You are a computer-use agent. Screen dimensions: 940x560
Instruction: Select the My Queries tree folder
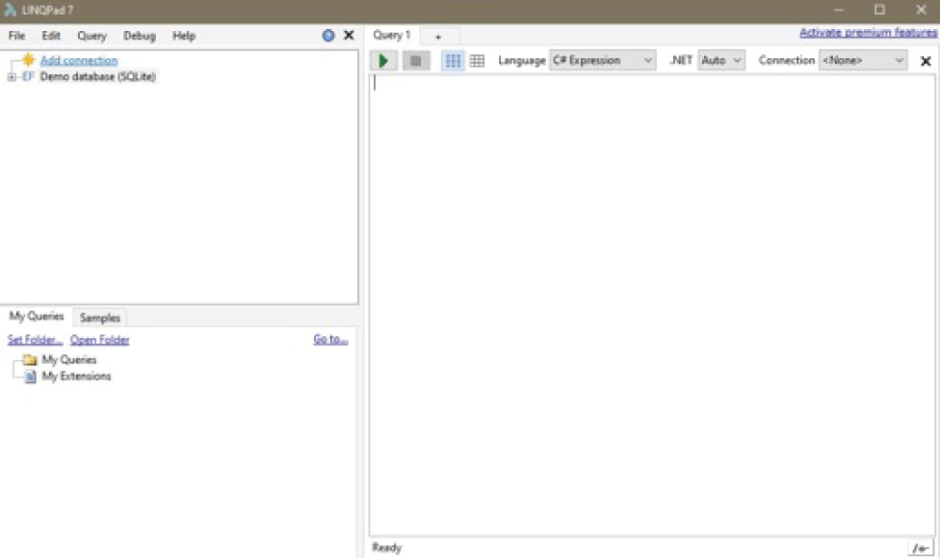[x=69, y=359]
